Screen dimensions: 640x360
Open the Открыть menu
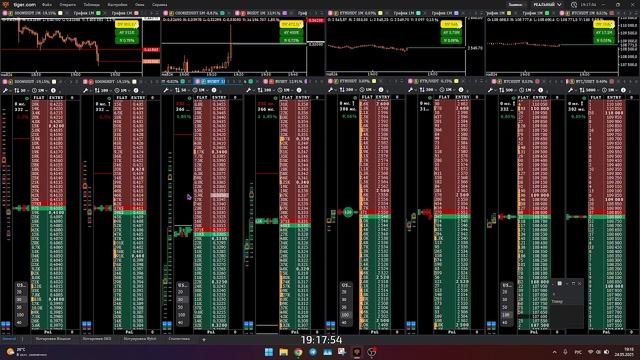67,4
